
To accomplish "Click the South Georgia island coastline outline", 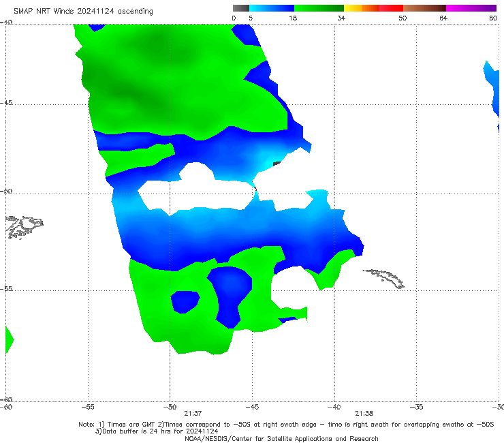I will pyautogui.click(x=384, y=279).
